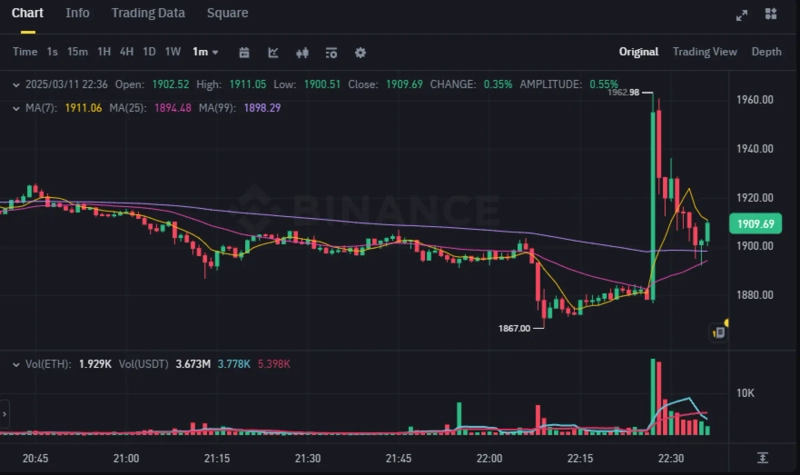Open the 1m interval dropdown

[205, 52]
